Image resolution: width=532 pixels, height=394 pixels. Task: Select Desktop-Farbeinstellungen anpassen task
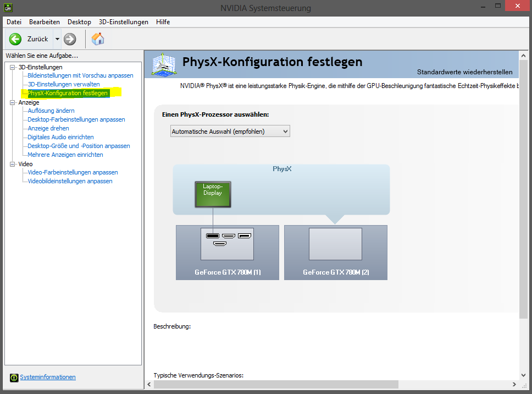point(76,119)
